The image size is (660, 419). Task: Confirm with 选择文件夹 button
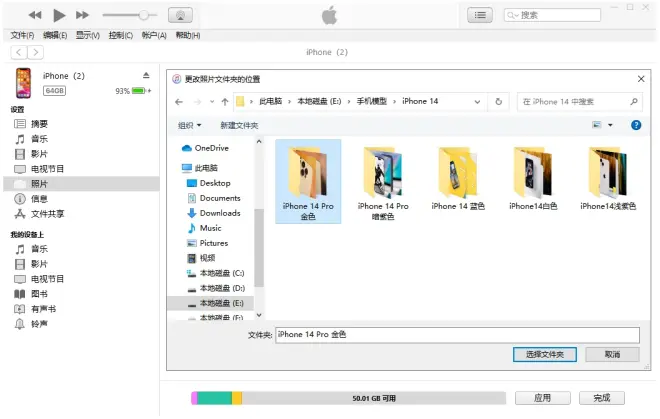545,355
